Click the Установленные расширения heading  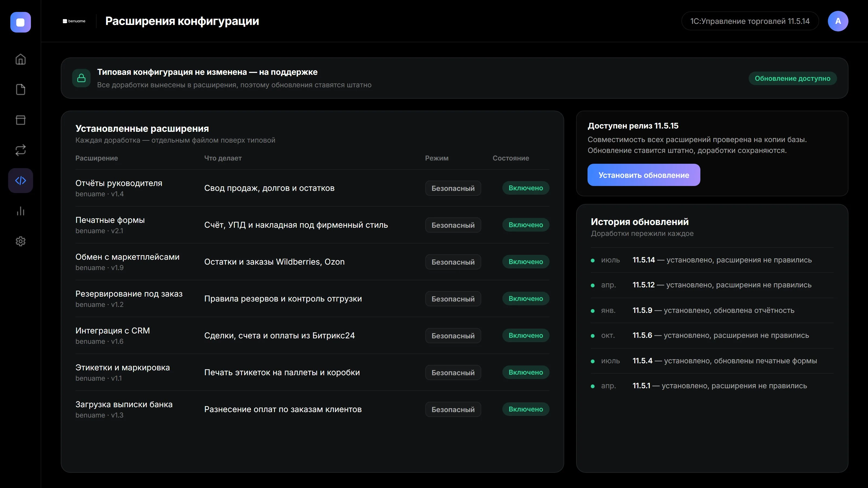click(142, 128)
